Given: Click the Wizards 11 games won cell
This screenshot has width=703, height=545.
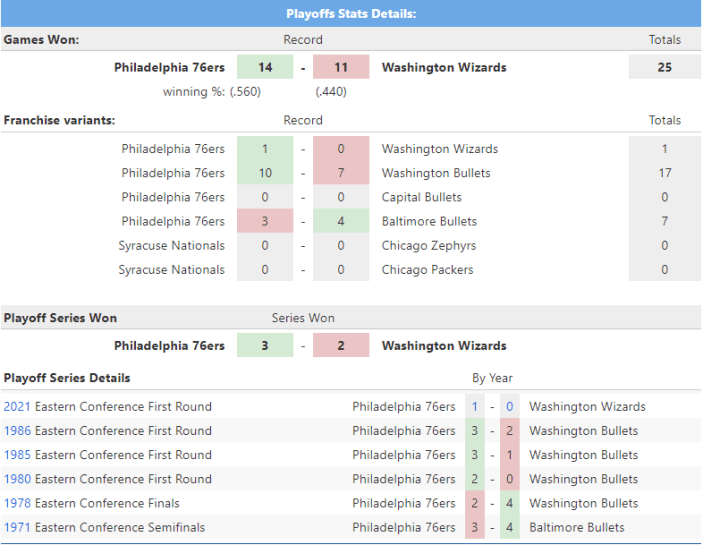Looking at the screenshot, I should [x=341, y=68].
